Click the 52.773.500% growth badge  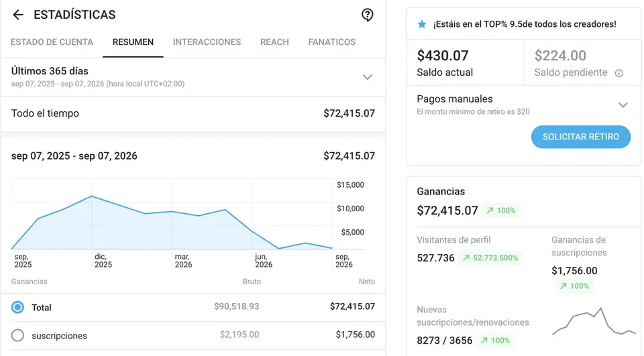[491, 258]
